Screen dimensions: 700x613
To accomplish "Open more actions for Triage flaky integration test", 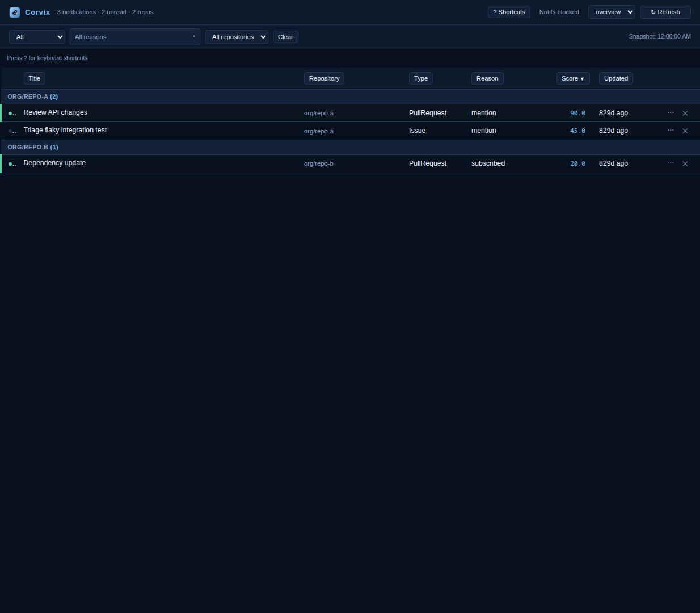I will click(671, 131).
